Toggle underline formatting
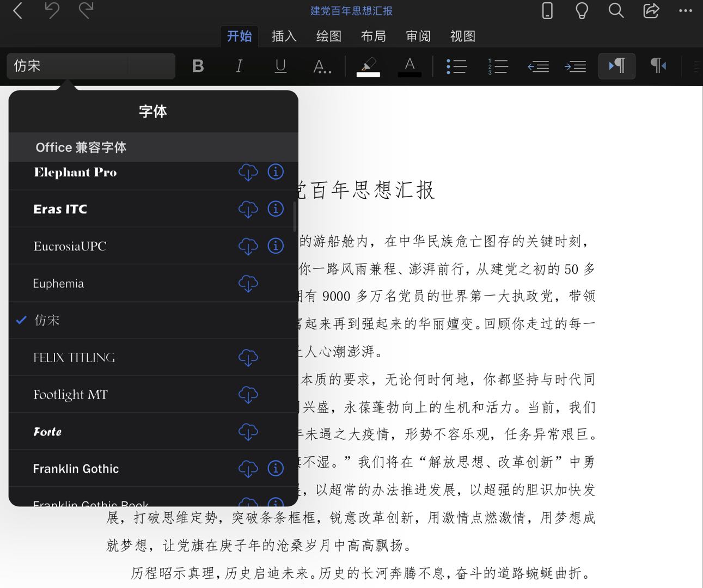The image size is (703, 588). 280,66
